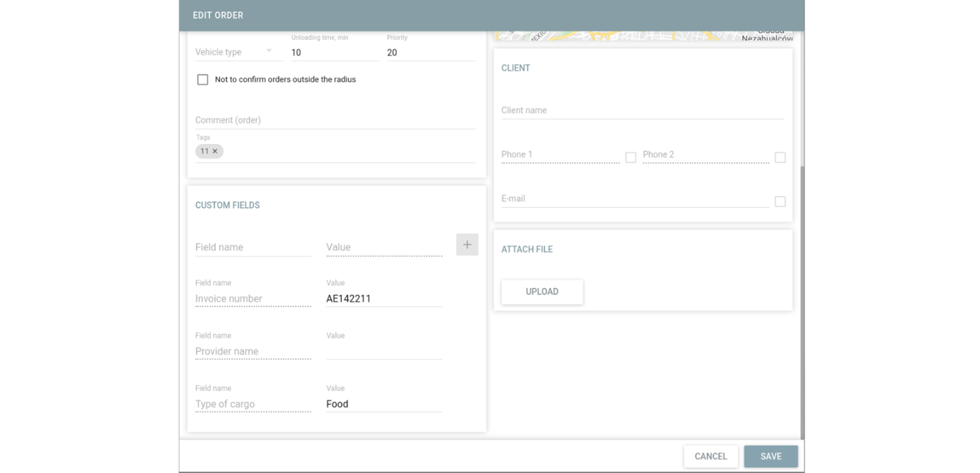Edit the Type of cargo value Food
The height and width of the screenshot is (473, 980).
[x=383, y=404]
